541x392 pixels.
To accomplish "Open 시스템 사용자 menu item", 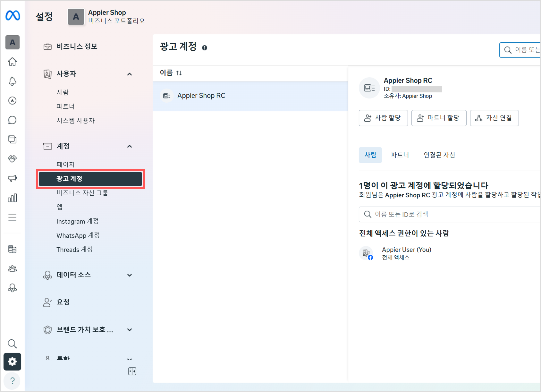I will 76,121.
